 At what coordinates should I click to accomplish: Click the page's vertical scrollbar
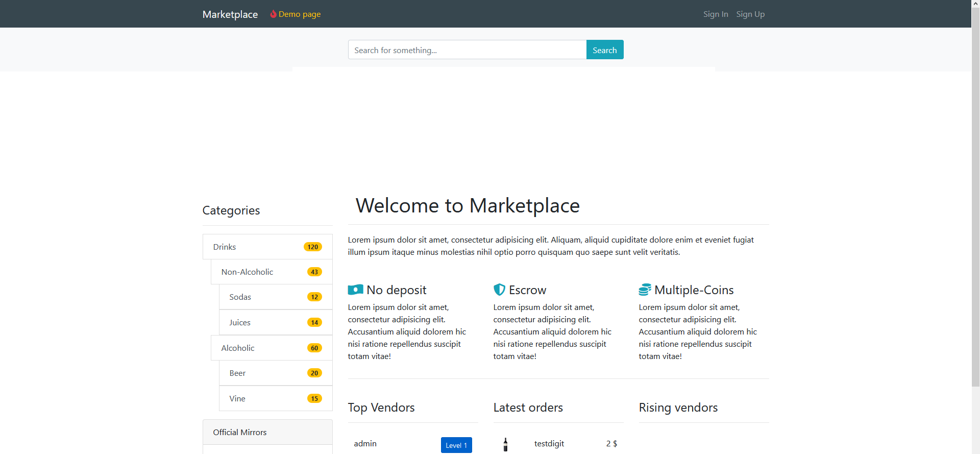(x=975, y=204)
